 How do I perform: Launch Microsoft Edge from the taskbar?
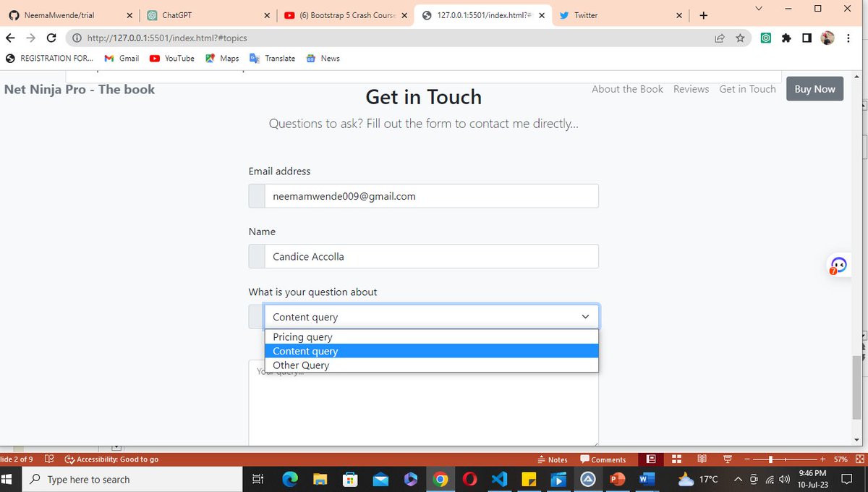(290, 479)
